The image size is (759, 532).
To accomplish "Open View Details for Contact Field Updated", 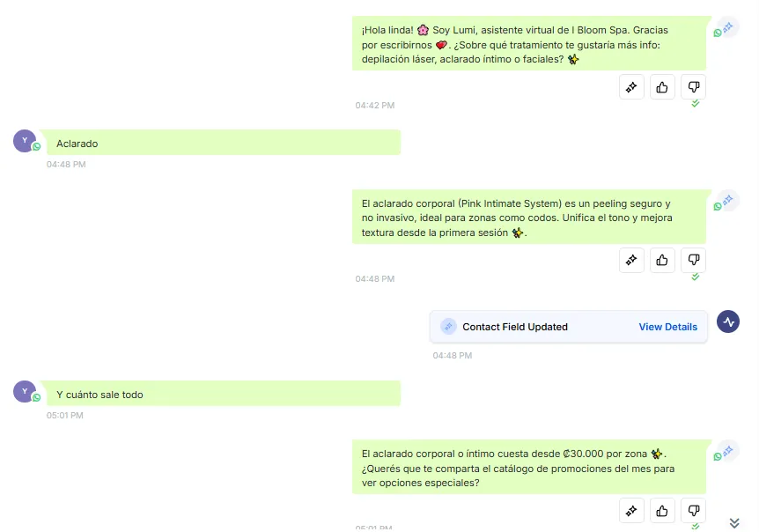I will point(667,327).
